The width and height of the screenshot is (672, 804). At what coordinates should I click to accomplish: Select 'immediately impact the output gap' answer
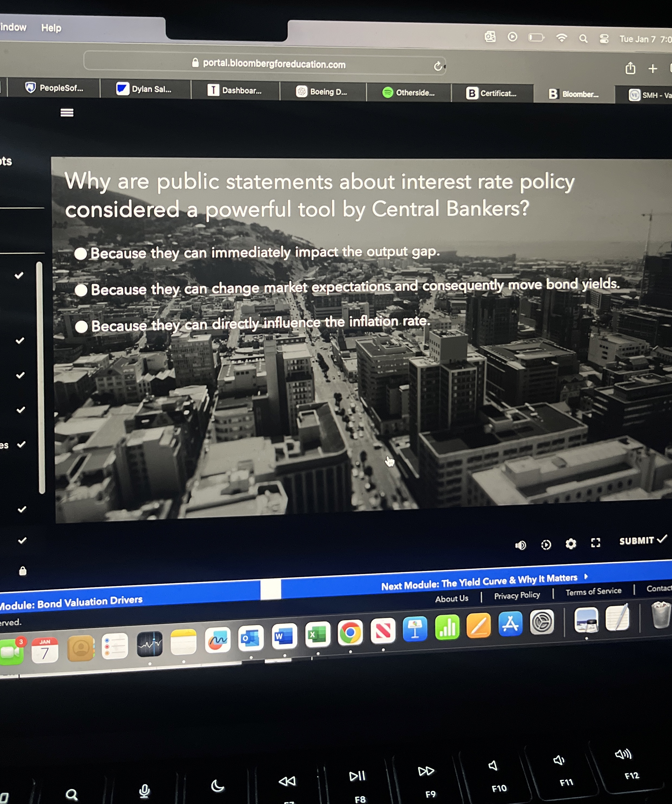tap(81, 253)
